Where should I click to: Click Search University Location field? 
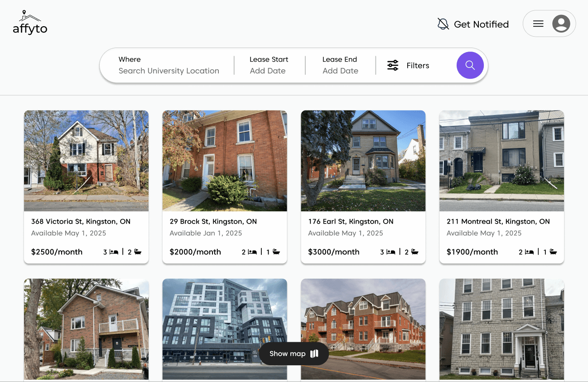point(169,71)
